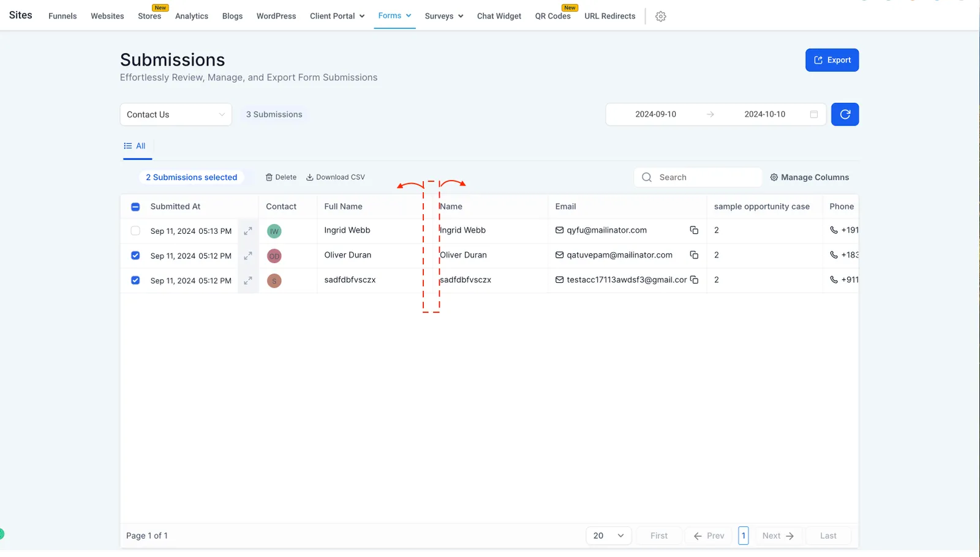Screen dimensions: 980x557
Task: Open the Funnels tab
Action: [62, 16]
